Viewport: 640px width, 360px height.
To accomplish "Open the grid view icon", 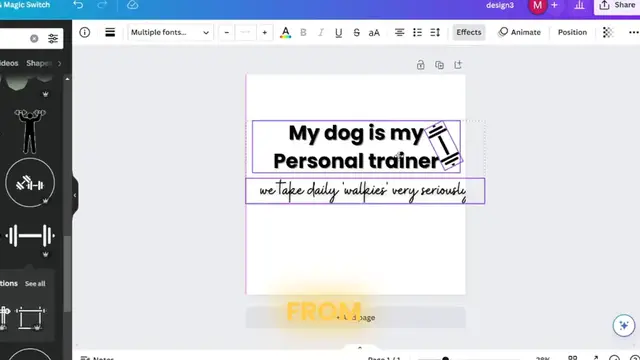I will point(573,358).
